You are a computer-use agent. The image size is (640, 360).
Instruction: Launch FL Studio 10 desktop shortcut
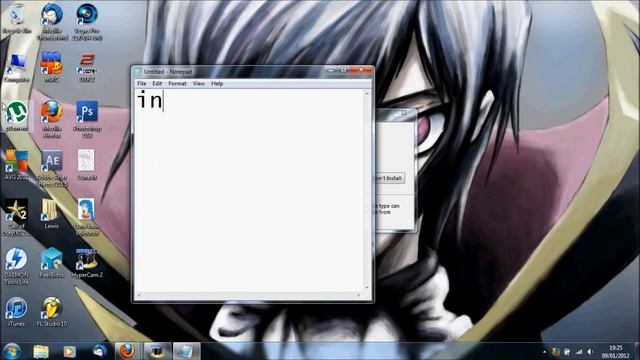pos(52,312)
